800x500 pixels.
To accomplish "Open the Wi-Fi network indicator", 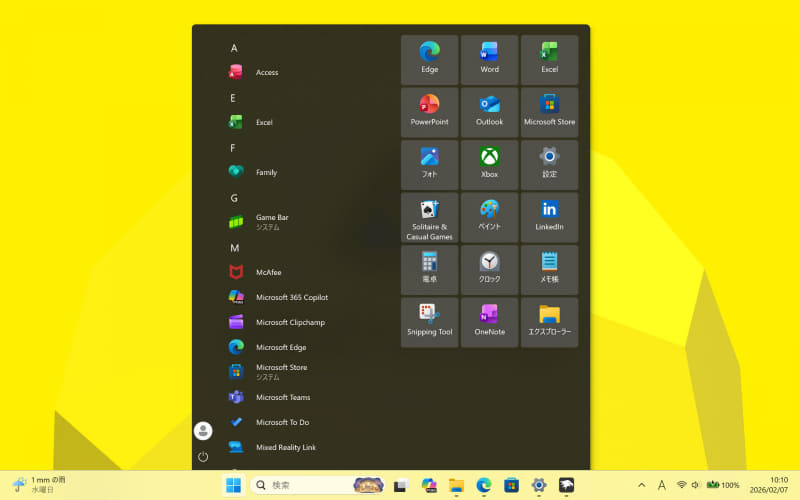I will (681, 485).
